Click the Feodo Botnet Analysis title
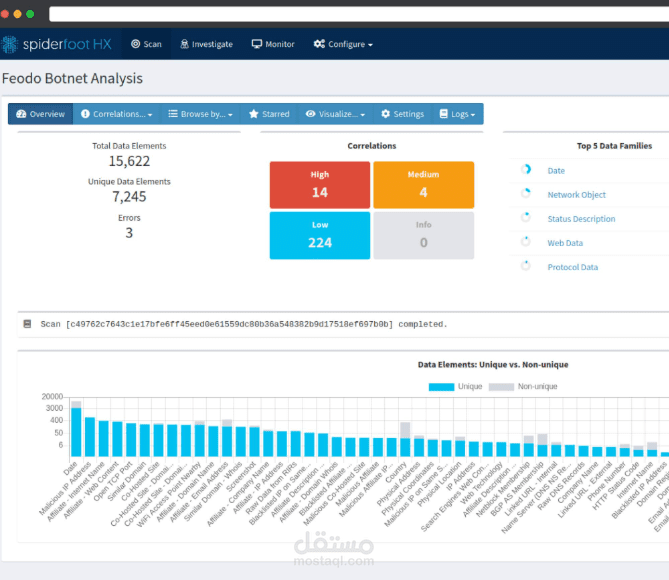 (x=72, y=79)
